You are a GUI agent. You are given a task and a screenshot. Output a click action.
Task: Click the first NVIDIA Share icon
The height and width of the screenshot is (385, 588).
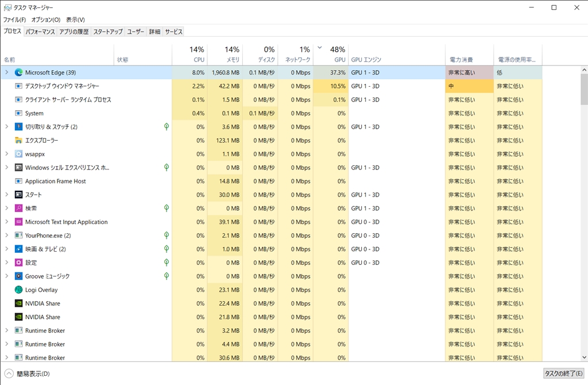18,303
